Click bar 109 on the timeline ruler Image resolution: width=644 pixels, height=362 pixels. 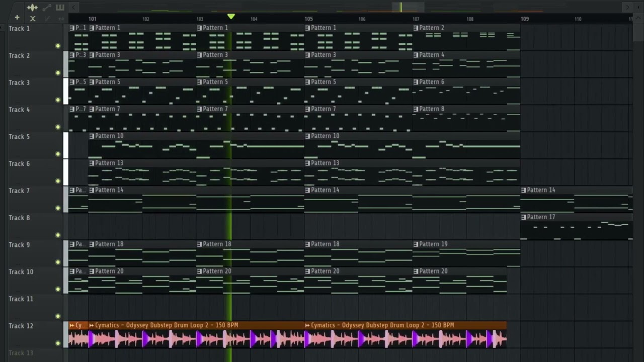tap(525, 19)
